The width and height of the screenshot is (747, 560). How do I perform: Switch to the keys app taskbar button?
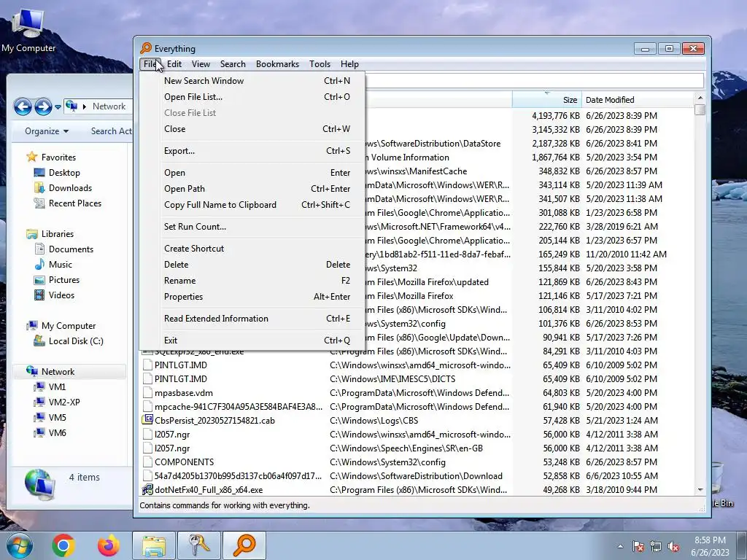(198, 545)
